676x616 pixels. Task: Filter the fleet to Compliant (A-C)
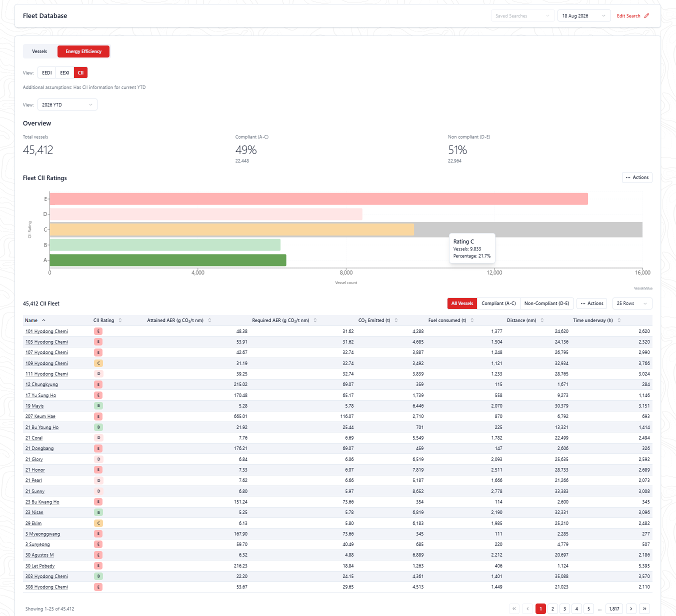click(x=498, y=303)
